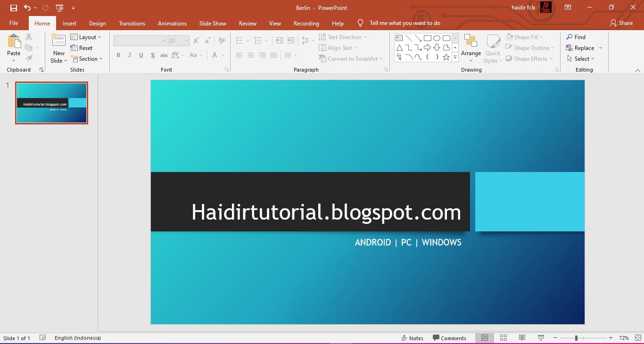Open the font size dropdown
This screenshot has height=344, width=644.
point(185,41)
